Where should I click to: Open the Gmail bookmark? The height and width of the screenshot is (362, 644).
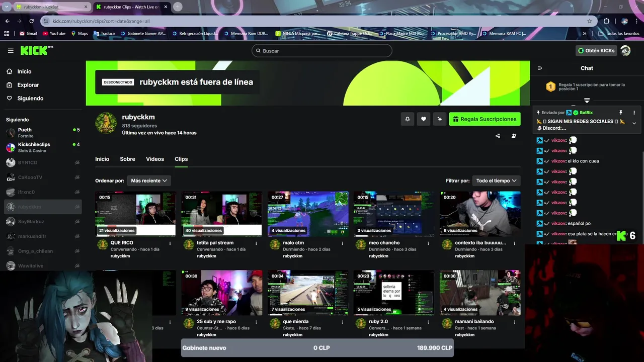[x=28, y=34]
